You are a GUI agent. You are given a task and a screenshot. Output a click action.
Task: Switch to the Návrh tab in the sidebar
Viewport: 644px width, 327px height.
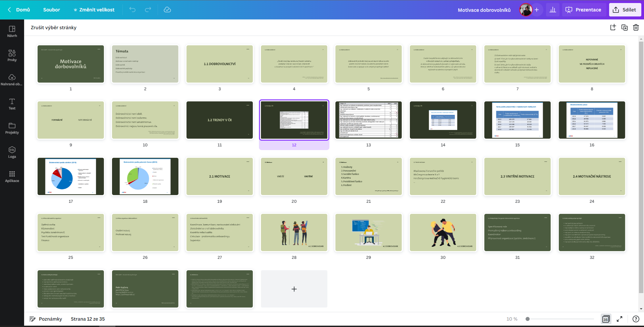coord(12,32)
